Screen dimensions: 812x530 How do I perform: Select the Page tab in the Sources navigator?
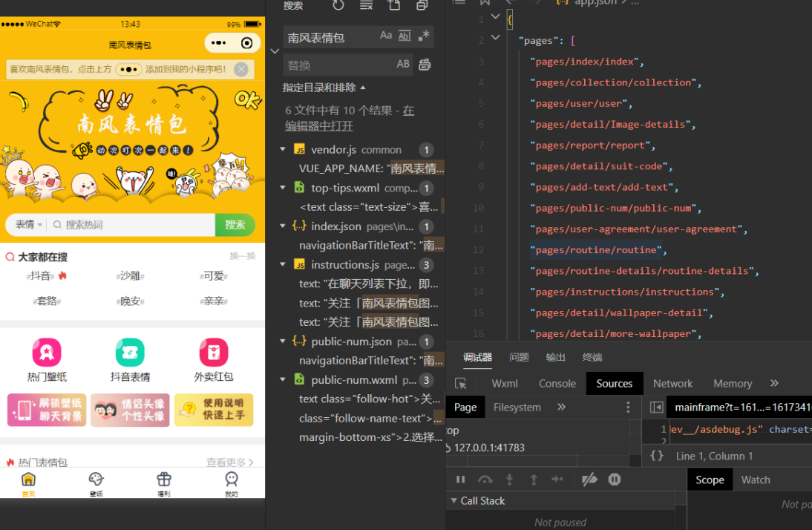click(x=465, y=408)
